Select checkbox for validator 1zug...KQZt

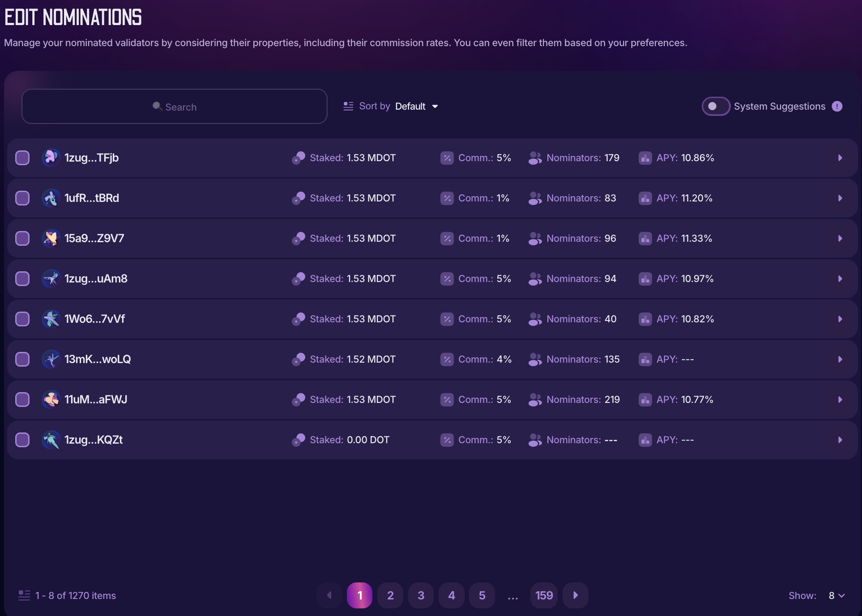point(22,440)
